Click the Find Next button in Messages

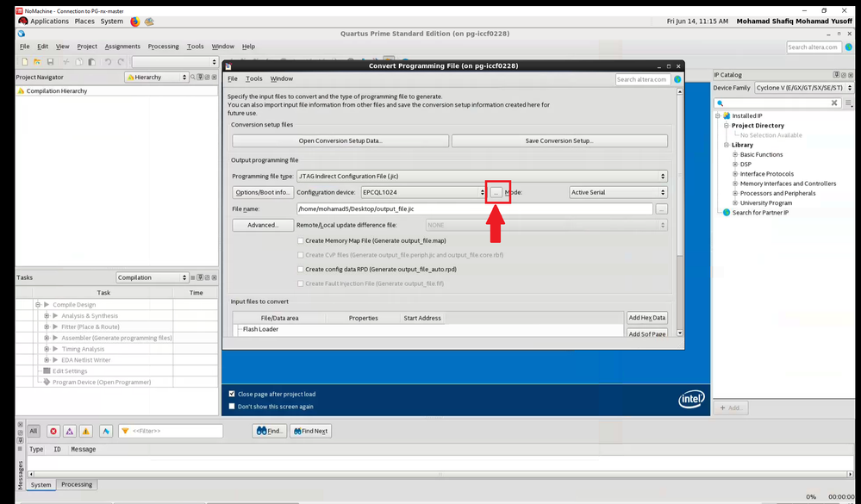click(x=311, y=431)
